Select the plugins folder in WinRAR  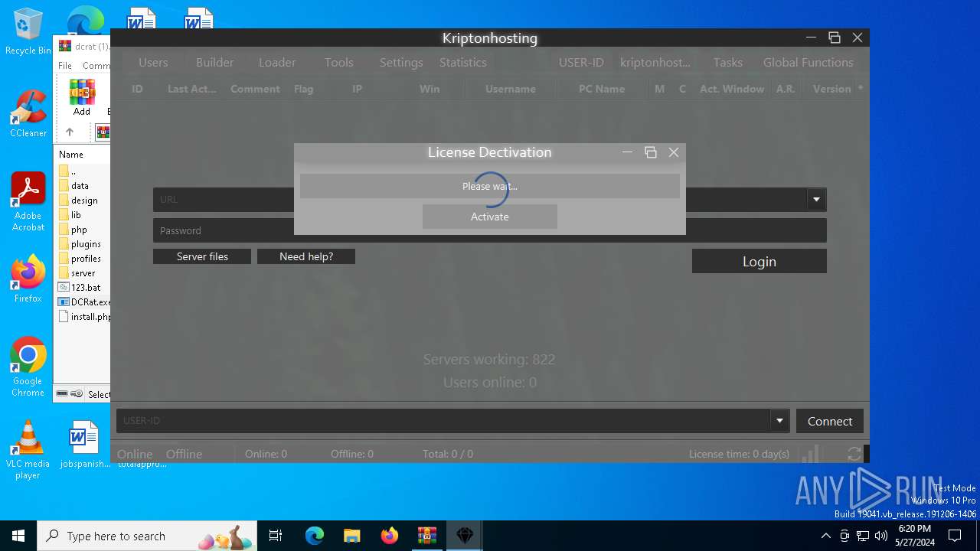pos(86,244)
